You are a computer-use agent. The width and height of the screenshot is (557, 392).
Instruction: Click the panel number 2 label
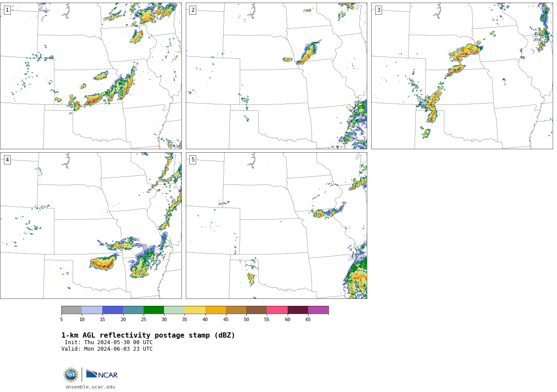coord(193,10)
